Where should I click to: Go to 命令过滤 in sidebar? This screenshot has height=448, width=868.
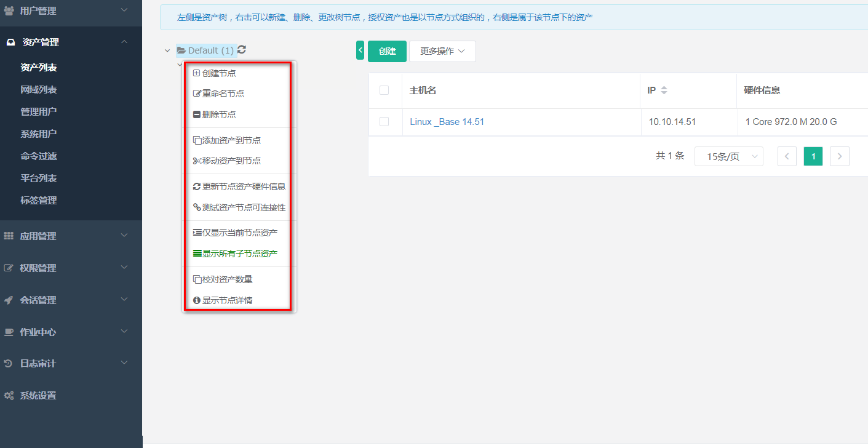(x=39, y=156)
